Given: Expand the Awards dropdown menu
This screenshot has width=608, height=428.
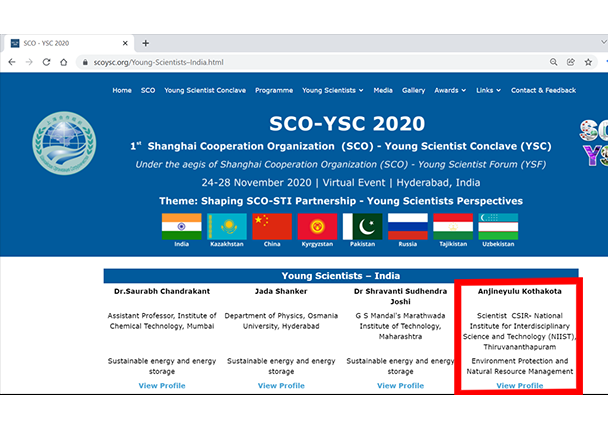Looking at the screenshot, I should point(450,90).
